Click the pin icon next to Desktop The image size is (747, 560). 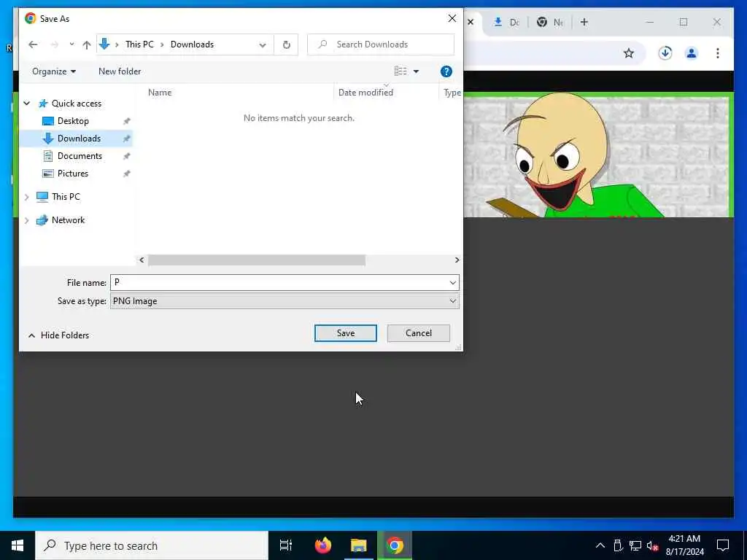127,121
